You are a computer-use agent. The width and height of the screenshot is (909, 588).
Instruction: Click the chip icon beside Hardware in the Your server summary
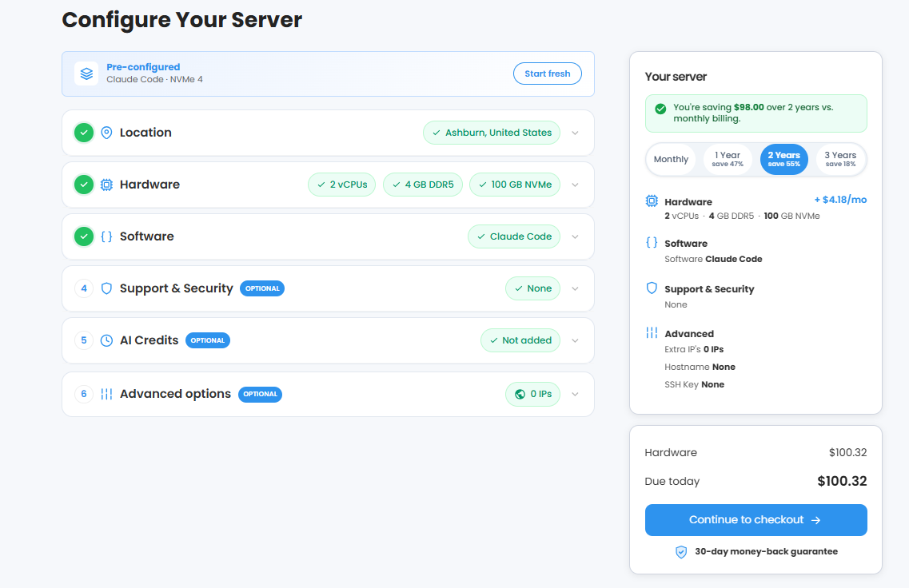[x=652, y=201]
